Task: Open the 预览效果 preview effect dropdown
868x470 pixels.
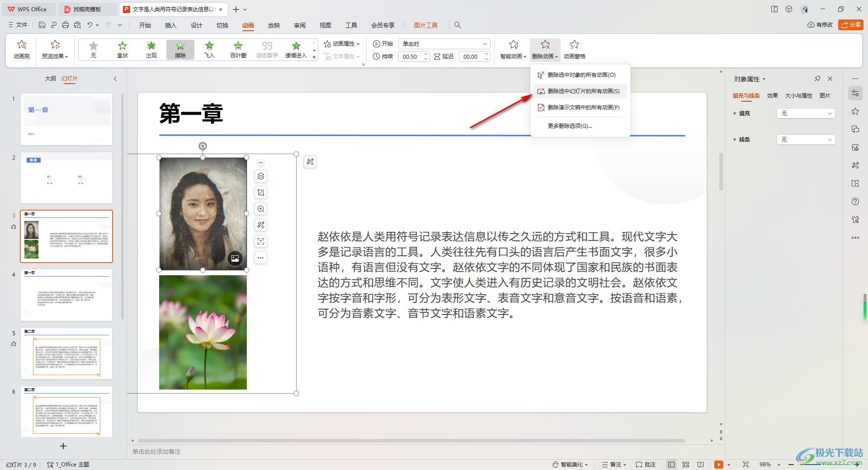Action: coord(55,49)
